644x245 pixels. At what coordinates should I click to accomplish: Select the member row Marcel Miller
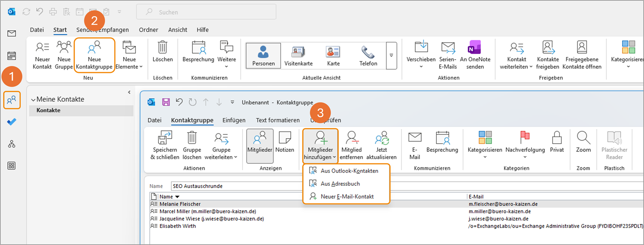coord(397,212)
